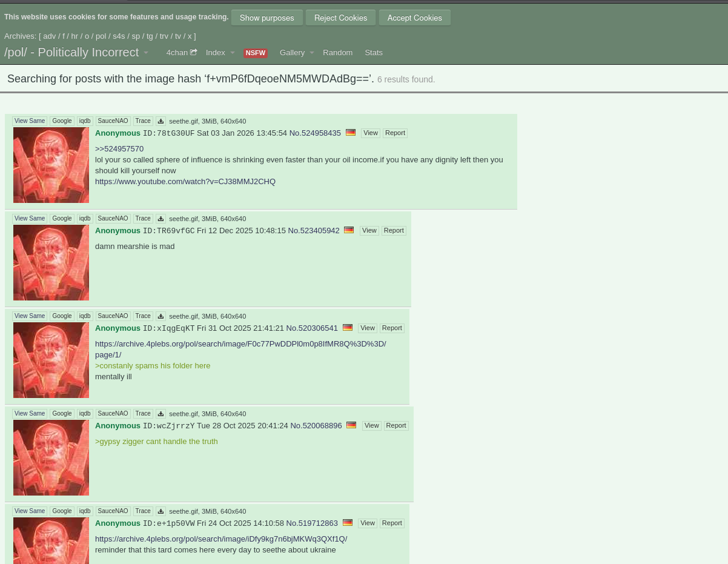Click Report button on post No.519712863
The image size is (728, 564).
[x=392, y=523]
